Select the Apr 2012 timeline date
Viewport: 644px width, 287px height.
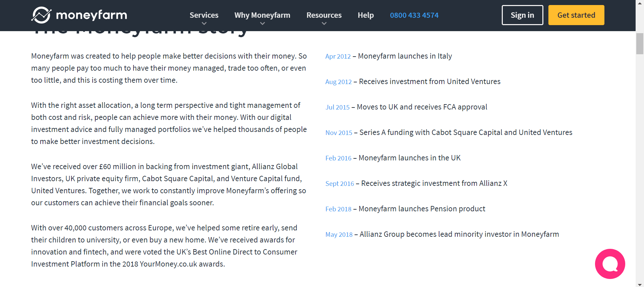click(x=338, y=56)
